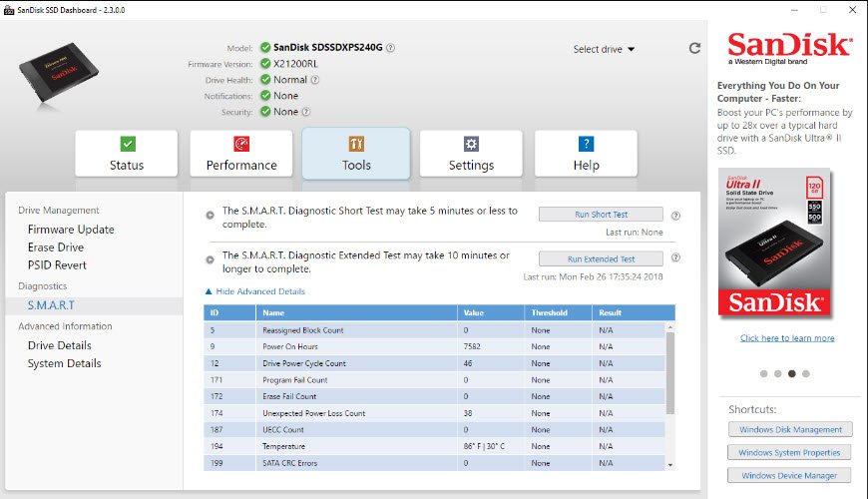Click the Value column header

coord(491,313)
